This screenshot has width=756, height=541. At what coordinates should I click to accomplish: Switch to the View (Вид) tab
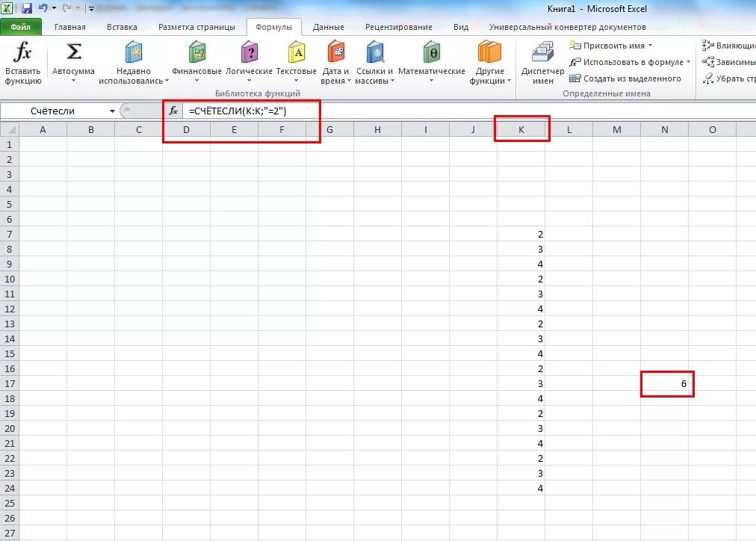point(461,27)
